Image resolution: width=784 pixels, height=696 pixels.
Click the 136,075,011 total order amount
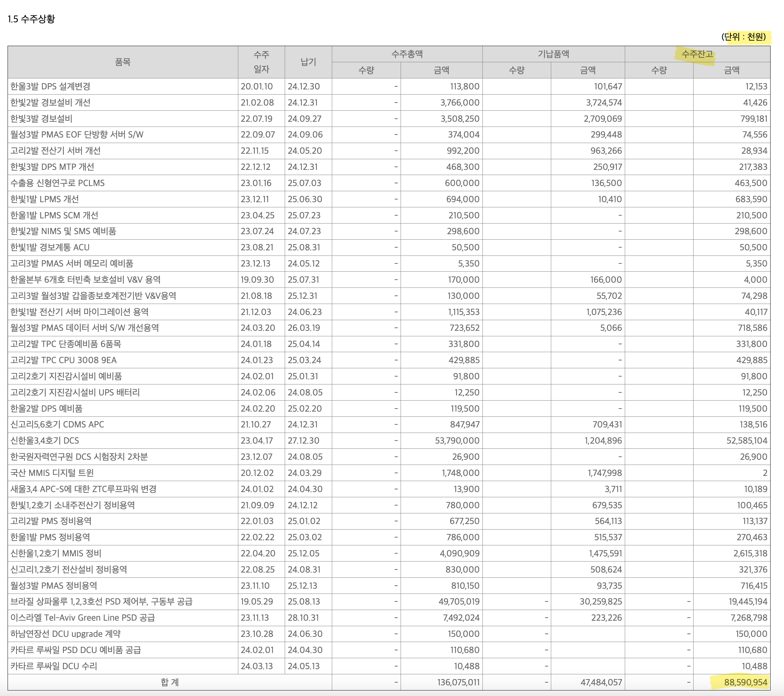(x=458, y=682)
